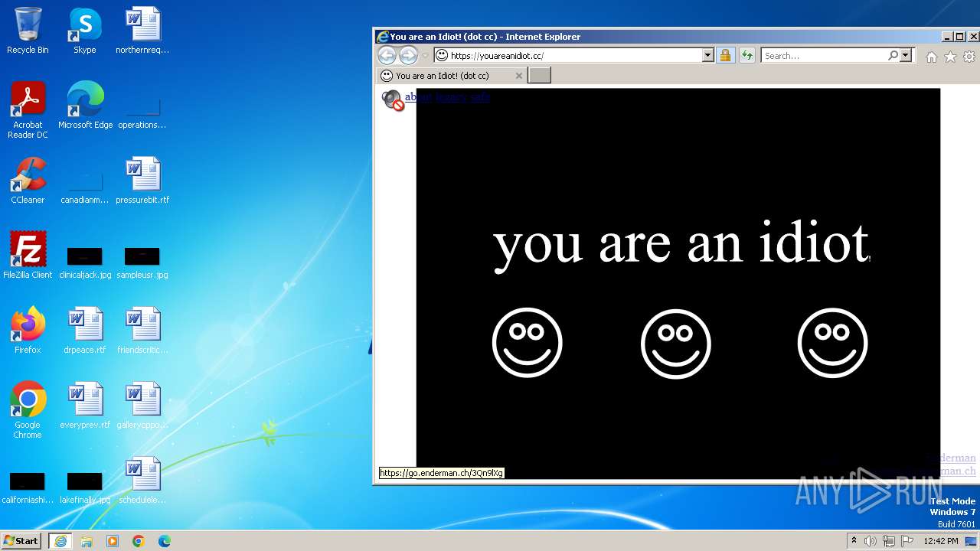
Task: Open the search provider dropdown
Action: click(x=906, y=55)
